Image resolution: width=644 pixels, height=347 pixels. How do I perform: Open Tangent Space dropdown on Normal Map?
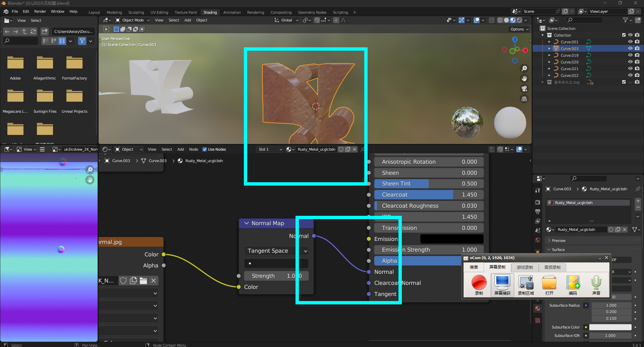[276, 251]
